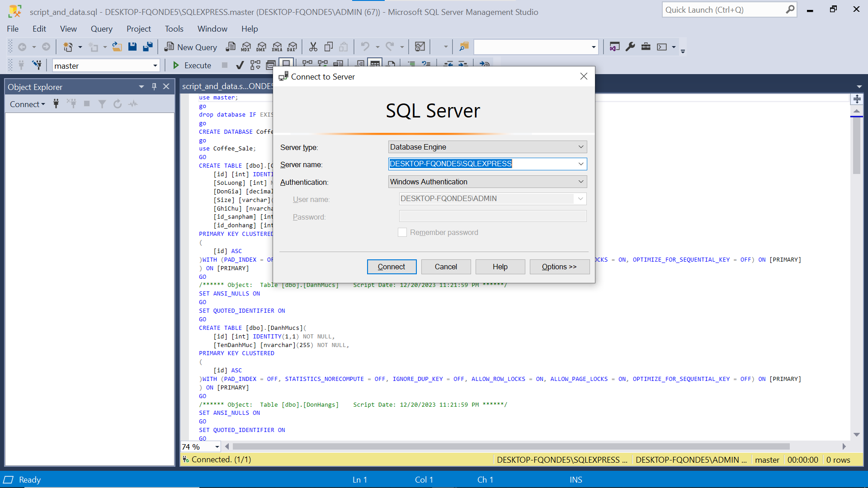The height and width of the screenshot is (488, 868).
Task: Open a new MDX query
Action: pyautogui.click(x=246, y=47)
